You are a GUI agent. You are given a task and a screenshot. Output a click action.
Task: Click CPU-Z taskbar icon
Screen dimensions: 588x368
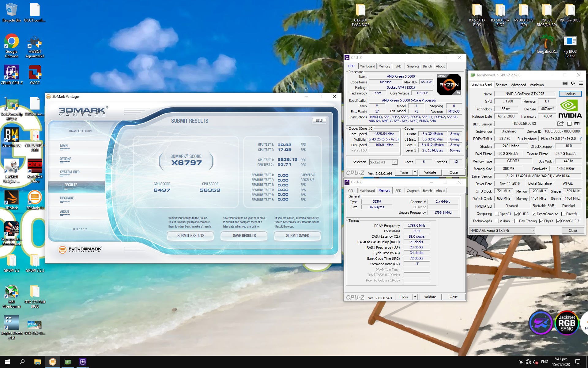click(x=82, y=362)
